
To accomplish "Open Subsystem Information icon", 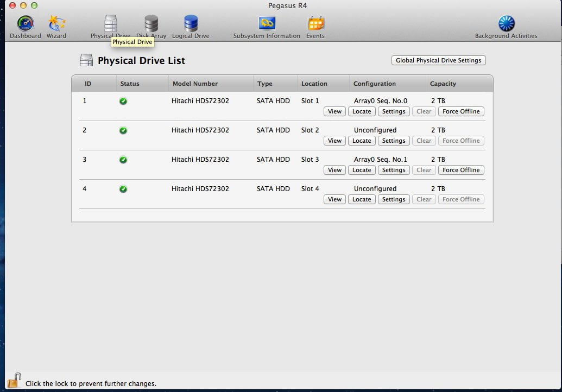I will (267, 24).
